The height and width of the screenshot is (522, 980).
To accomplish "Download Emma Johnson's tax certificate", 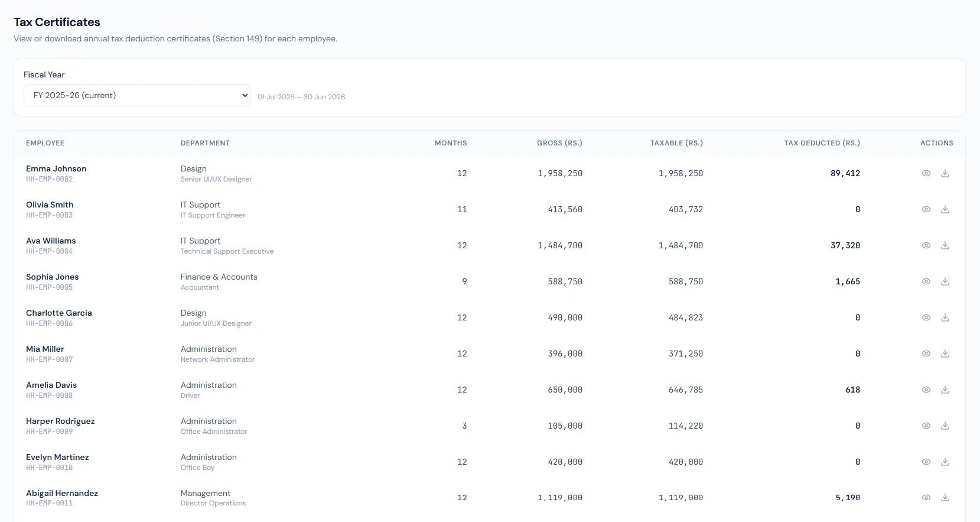I will coord(945,173).
